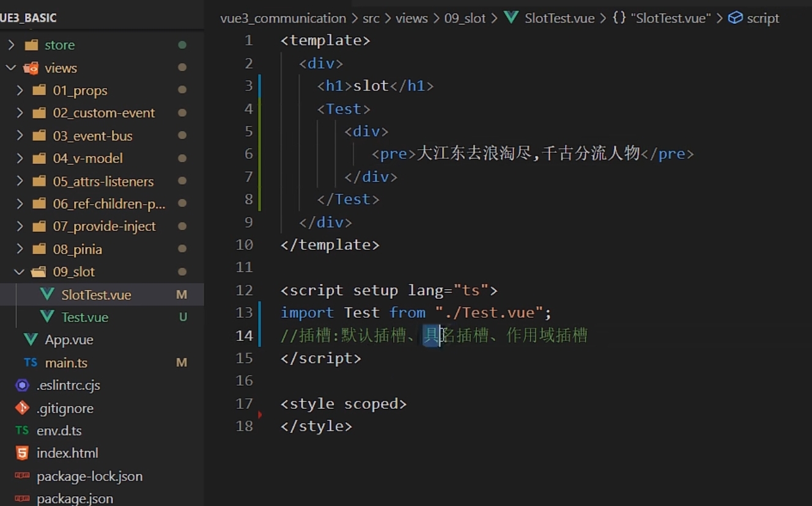This screenshot has height=506, width=812.
Task: Expand the 05_attrs-listeners folder chevron
Action: [x=20, y=182]
